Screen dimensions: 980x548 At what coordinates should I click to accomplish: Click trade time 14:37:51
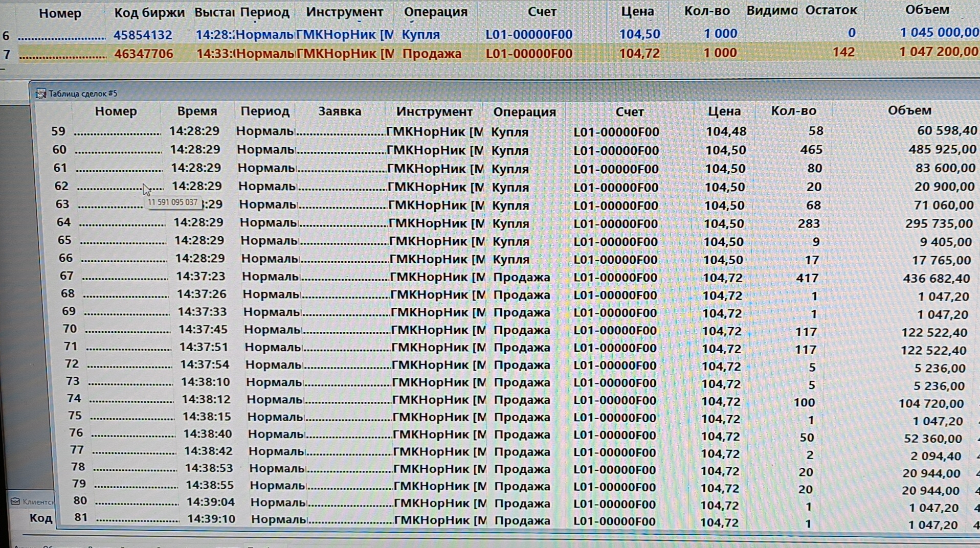[x=204, y=347]
